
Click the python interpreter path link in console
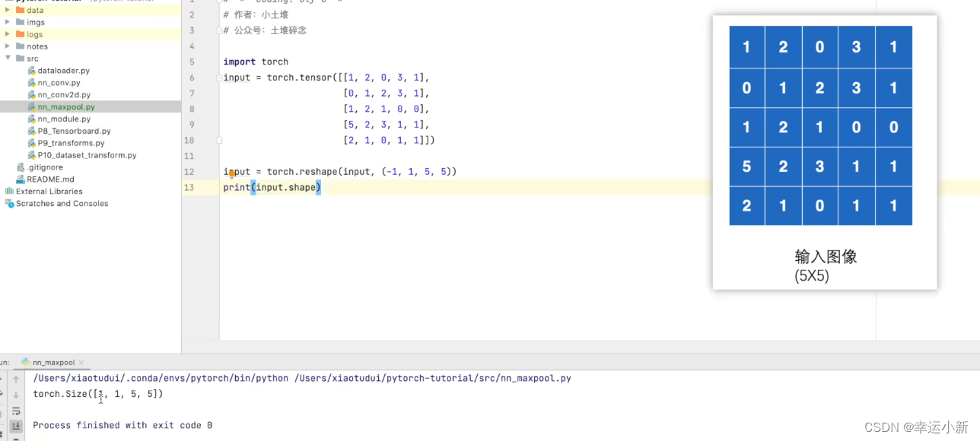pos(161,378)
